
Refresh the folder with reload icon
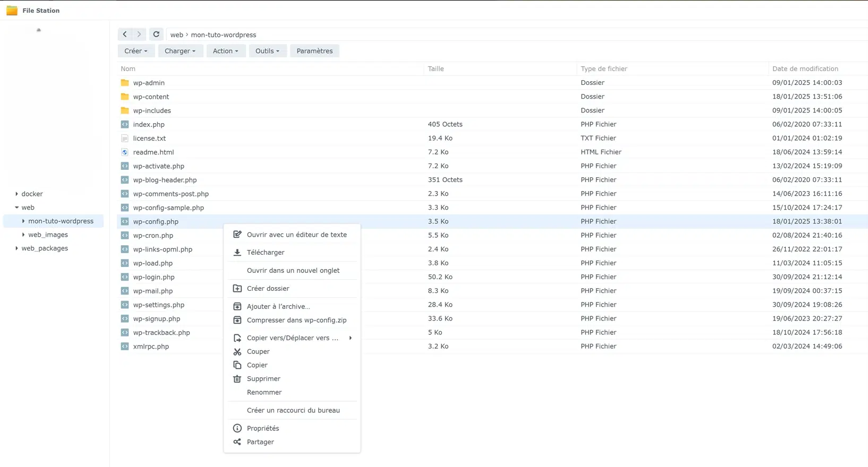tap(156, 34)
